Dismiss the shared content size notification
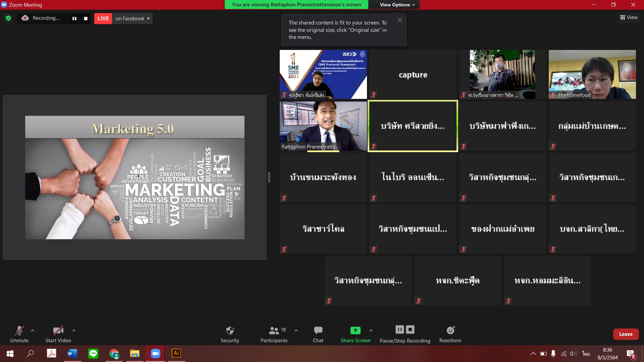Viewport: 644px width, 362px height. point(399,20)
